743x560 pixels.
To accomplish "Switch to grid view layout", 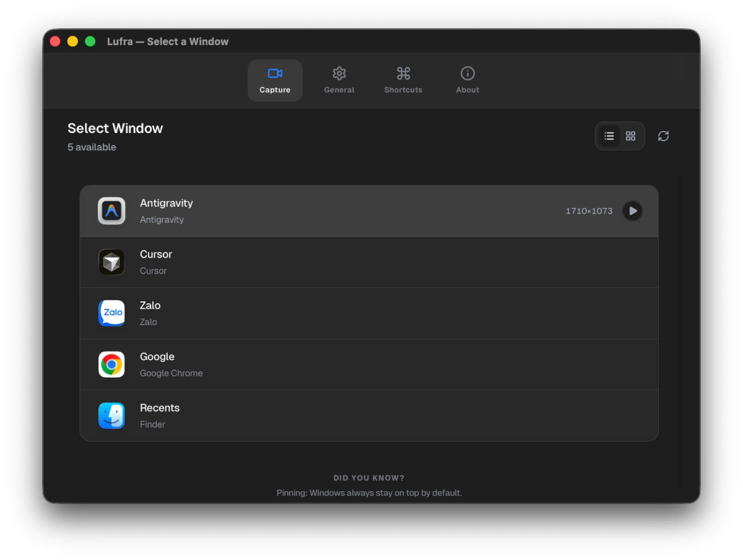I will (x=630, y=136).
